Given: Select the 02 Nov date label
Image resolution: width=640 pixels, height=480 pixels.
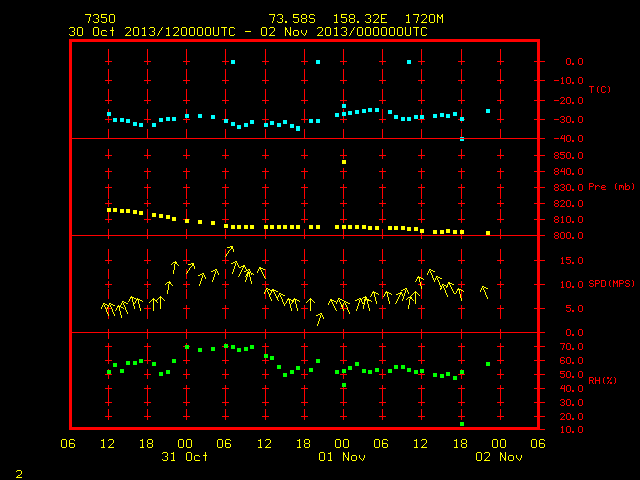Looking at the screenshot, I should pos(499,456).
